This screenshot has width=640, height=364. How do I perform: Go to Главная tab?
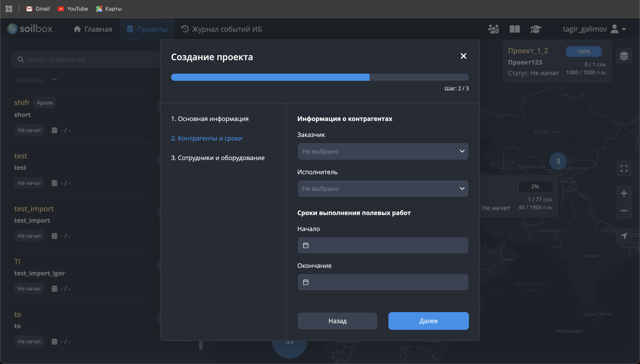click(93, 29)
